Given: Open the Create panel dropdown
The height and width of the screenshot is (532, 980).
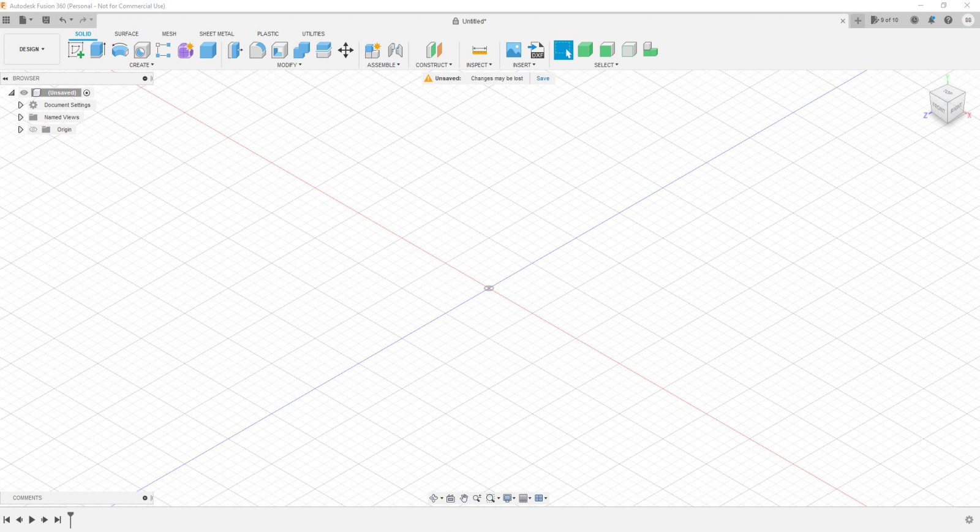Looking at the screenshot, I should click(x=141, y=65).
